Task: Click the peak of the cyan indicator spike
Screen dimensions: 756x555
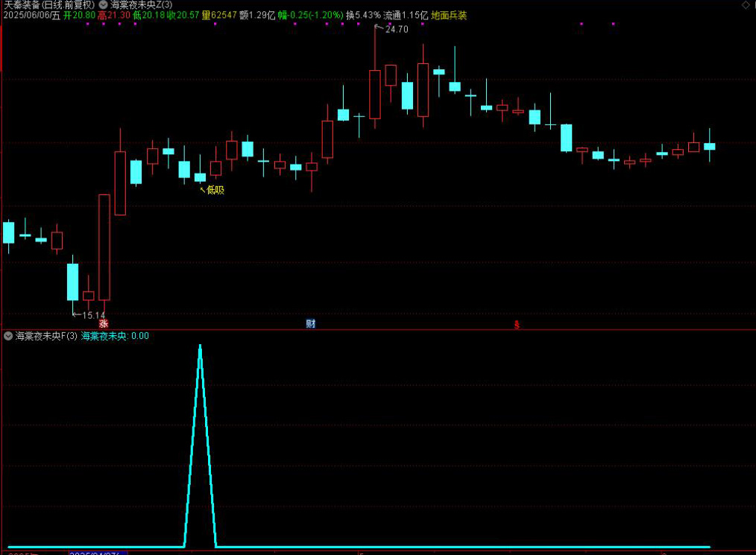Action: click(x=200, y=346)
